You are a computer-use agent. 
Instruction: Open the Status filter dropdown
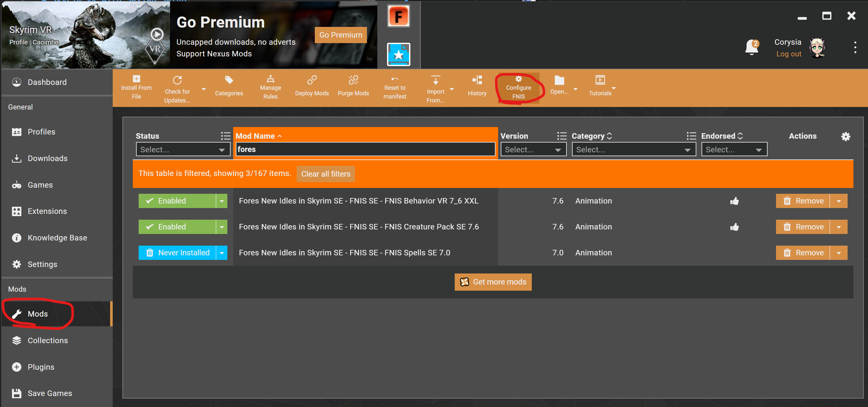click(x=183, y=149)
